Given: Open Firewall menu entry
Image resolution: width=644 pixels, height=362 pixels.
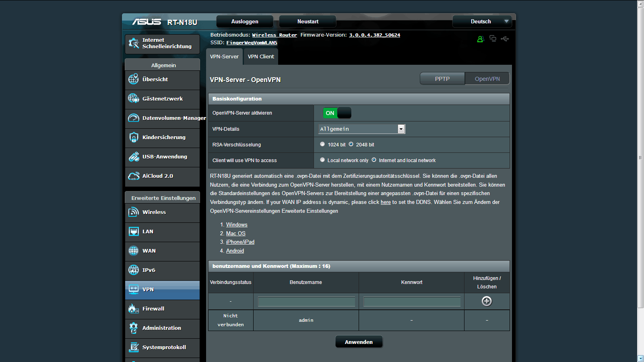Looking at the screenshot, I should click(x=163, y=309).
